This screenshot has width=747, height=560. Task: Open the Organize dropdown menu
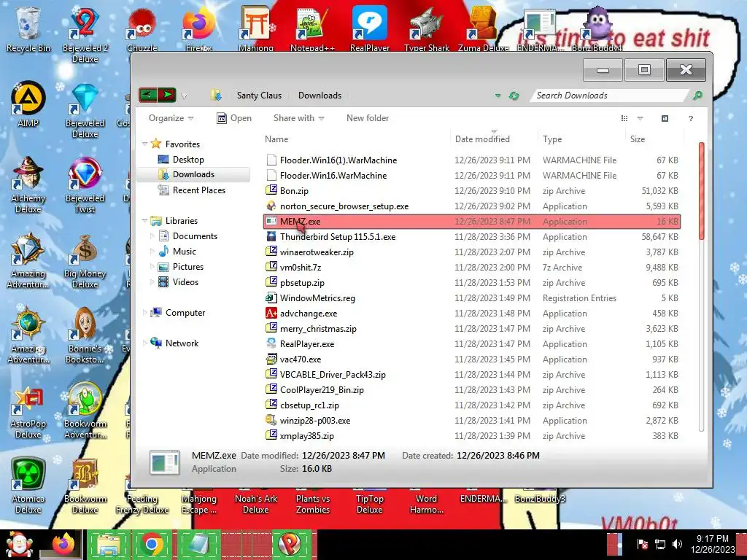[171, 118]
